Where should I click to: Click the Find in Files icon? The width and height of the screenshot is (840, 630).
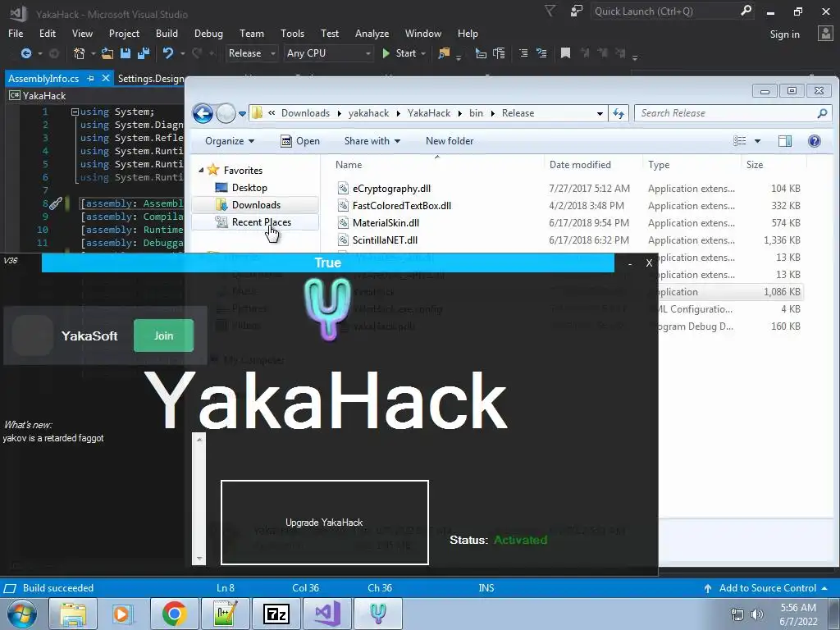[x=444, y=53]
